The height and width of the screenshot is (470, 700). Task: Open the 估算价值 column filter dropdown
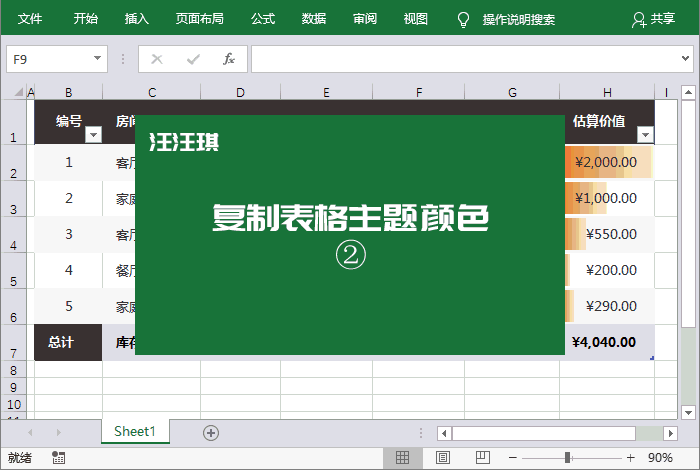[645, 134]
